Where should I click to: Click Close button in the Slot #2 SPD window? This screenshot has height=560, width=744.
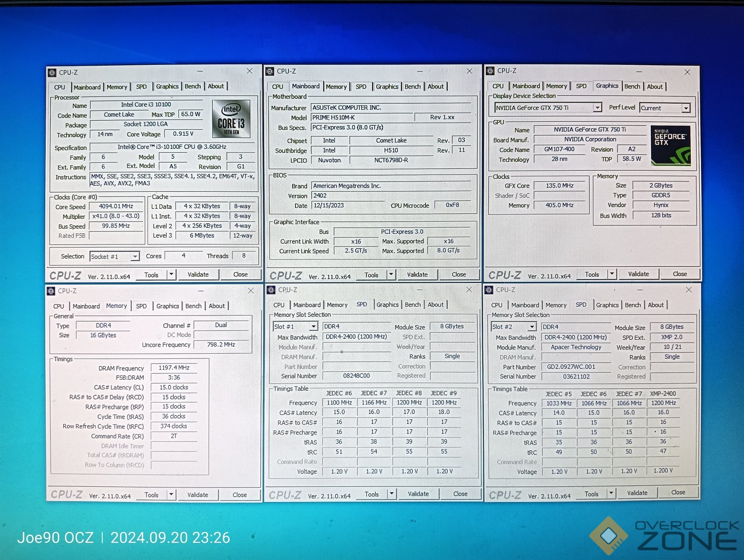tap(678, 492)
